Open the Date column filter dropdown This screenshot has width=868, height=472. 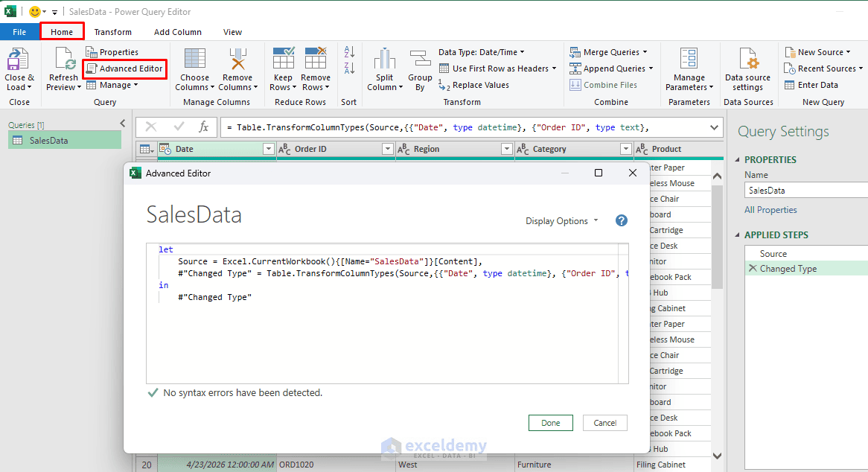pyautogui.click(x=269, y=149)
